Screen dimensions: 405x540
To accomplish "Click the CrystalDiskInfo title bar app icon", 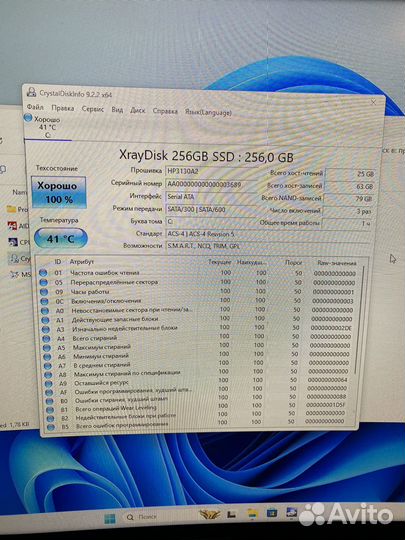I will pos(32,92).
